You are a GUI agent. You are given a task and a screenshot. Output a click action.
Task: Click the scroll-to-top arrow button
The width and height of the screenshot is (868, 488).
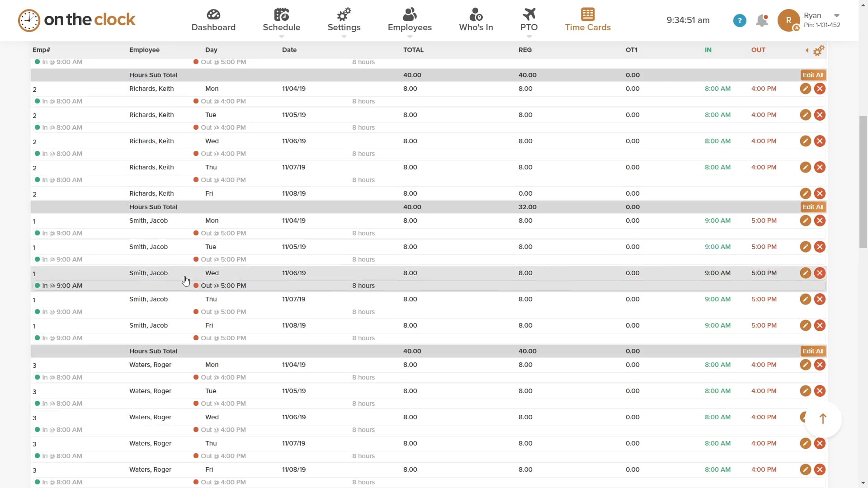(x=823, y=419)
